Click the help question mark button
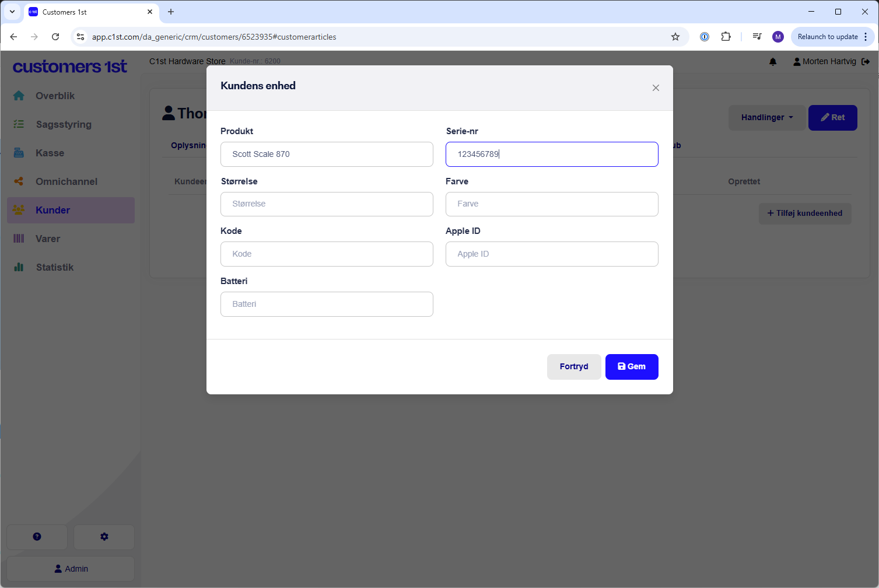 click(37, 537)
